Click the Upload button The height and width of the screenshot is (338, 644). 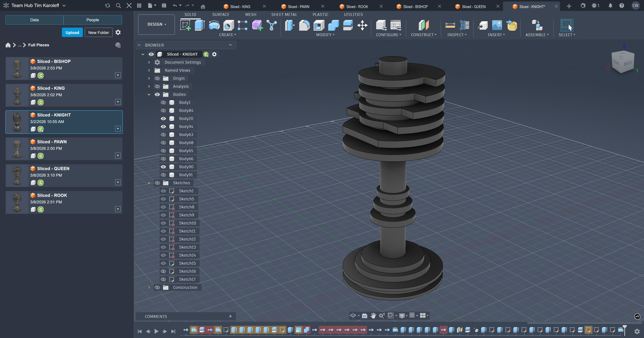pyautogui.click(x=72, y=32)
